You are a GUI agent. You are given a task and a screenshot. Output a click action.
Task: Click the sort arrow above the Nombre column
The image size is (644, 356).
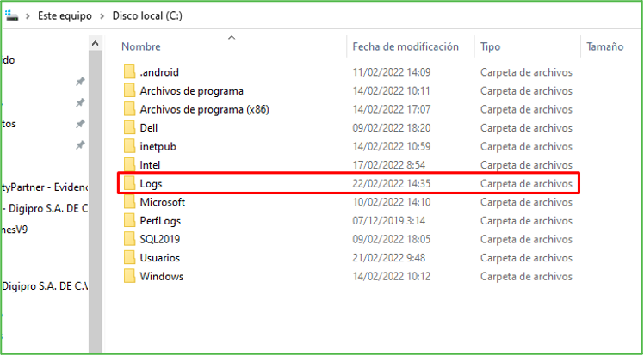click(x=231, y=38)
